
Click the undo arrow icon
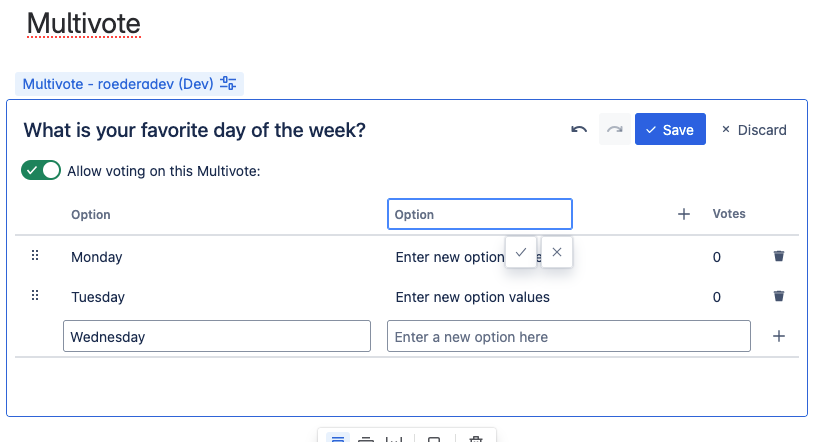pos(579,129)
